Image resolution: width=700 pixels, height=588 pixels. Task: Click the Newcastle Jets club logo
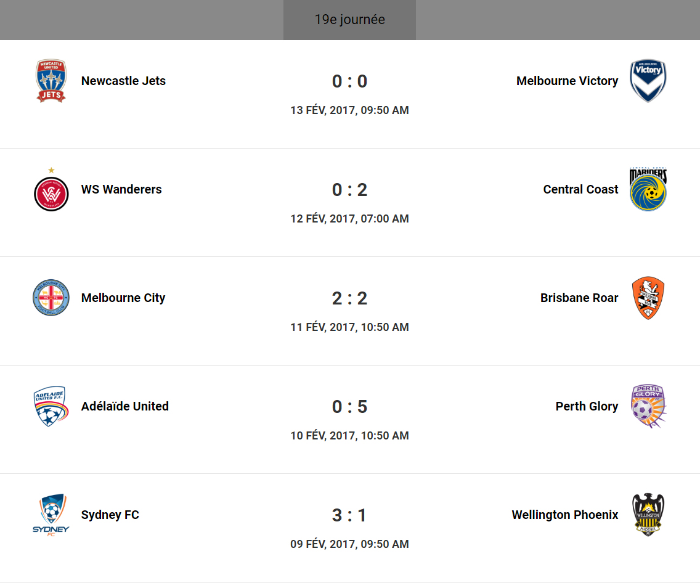pyautogui.click(x=51, y=81)
